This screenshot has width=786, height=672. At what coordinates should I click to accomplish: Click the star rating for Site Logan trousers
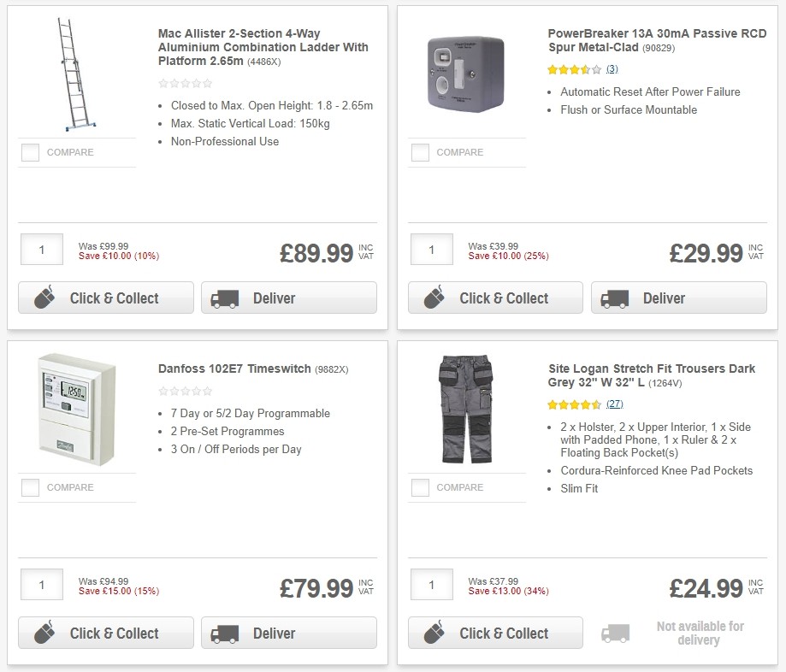571,404
